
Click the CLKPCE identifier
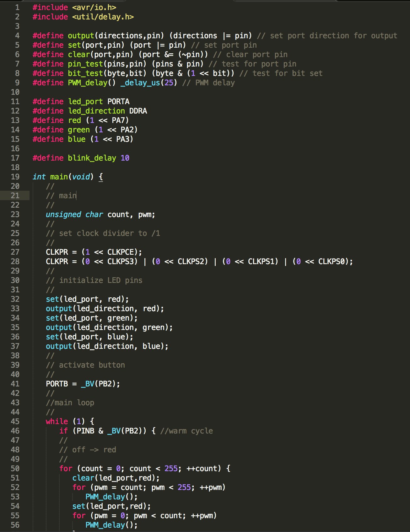(121, 252)
